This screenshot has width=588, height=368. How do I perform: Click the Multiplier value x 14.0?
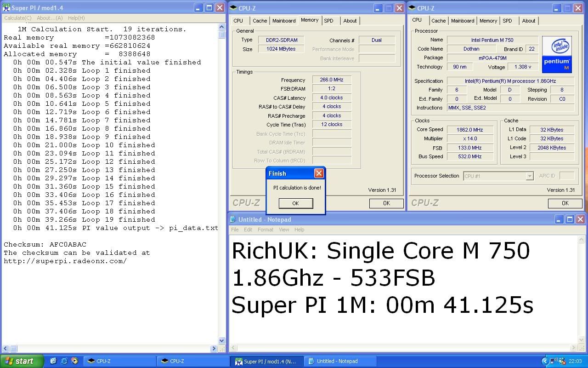(470, 138)
